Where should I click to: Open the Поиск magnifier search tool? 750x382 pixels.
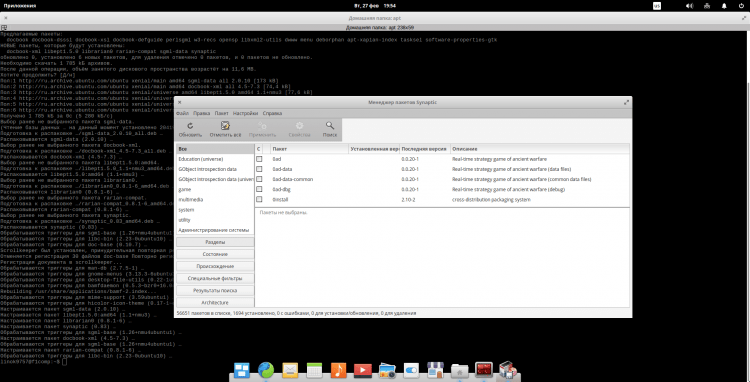[x=330, y=130]
